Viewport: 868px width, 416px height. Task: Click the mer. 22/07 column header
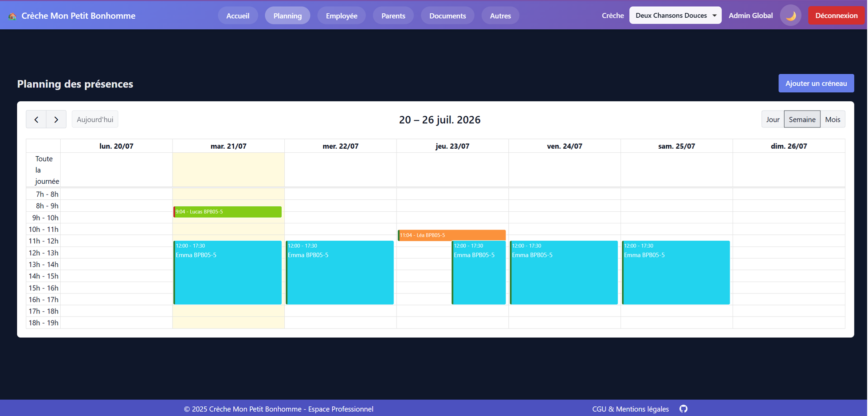[341, 146]
